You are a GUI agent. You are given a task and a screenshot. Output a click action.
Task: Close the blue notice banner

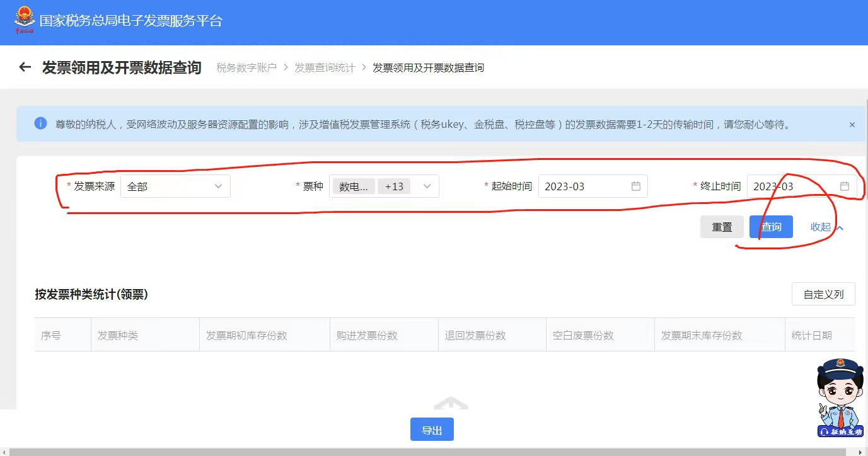pos(852,125)
